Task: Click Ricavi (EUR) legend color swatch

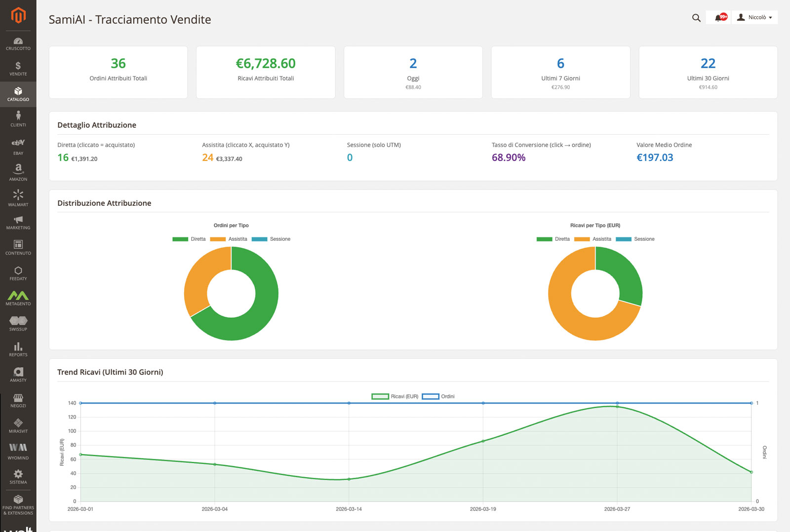Action: point(380,396)
